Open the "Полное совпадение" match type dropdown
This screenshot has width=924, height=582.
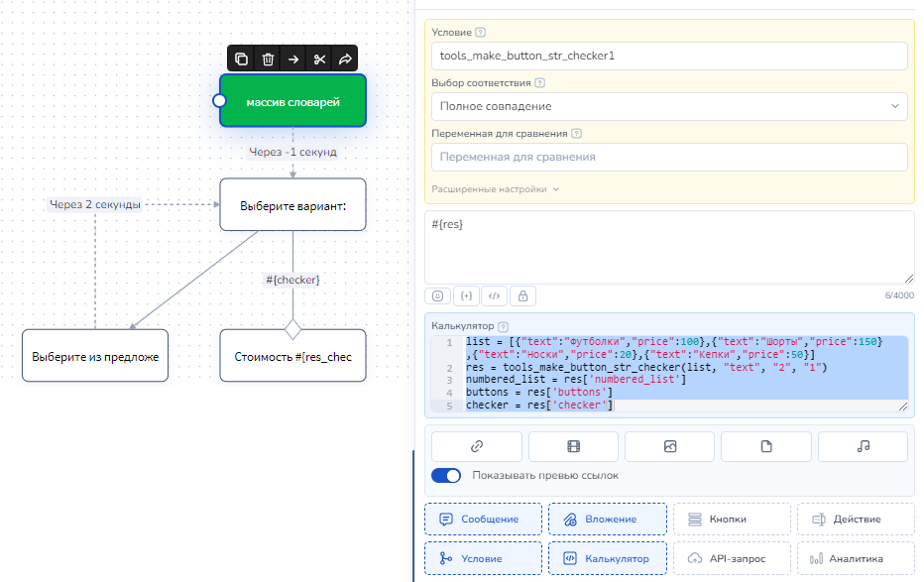pos(669,106)
